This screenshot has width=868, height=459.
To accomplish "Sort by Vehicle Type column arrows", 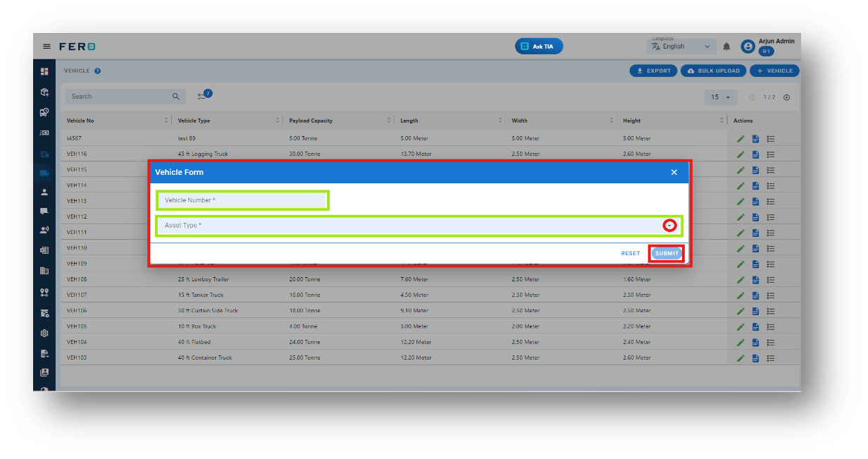I will tap(278, 121).
